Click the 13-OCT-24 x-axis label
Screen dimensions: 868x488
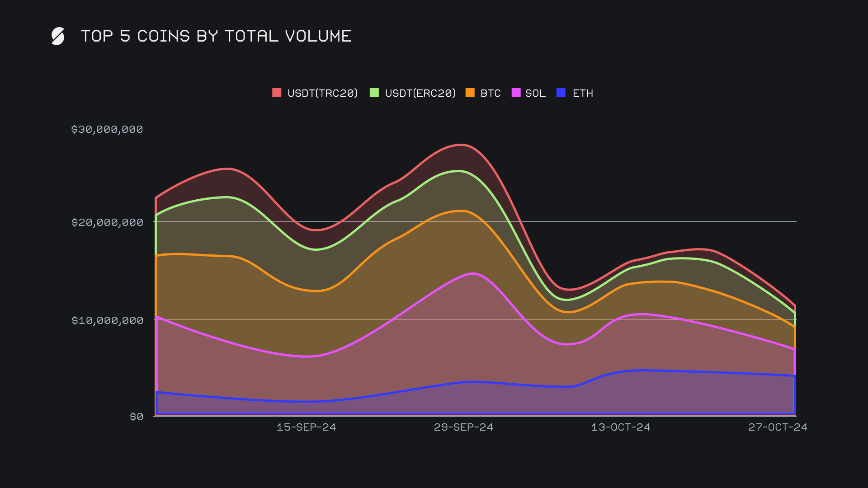[620, 427]
